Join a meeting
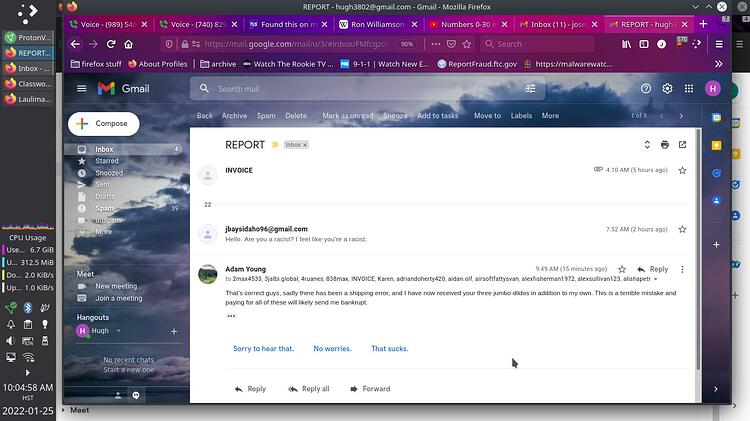This screenshot has width=750, height=421. tap(119, 299)
